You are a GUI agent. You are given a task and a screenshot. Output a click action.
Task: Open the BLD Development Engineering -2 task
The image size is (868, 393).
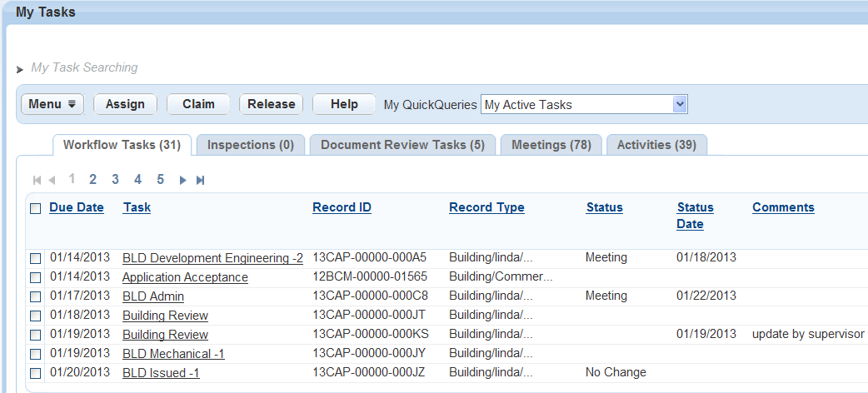tap(212, 258)
